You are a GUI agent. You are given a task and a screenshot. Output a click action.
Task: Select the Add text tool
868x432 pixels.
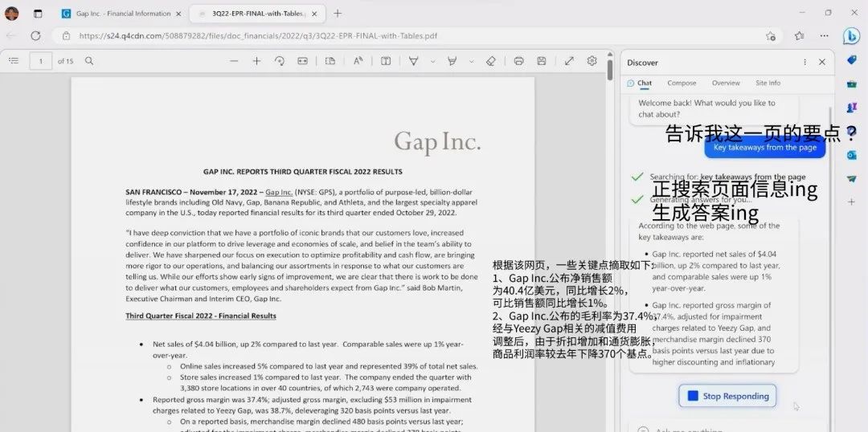click(386, 61)
